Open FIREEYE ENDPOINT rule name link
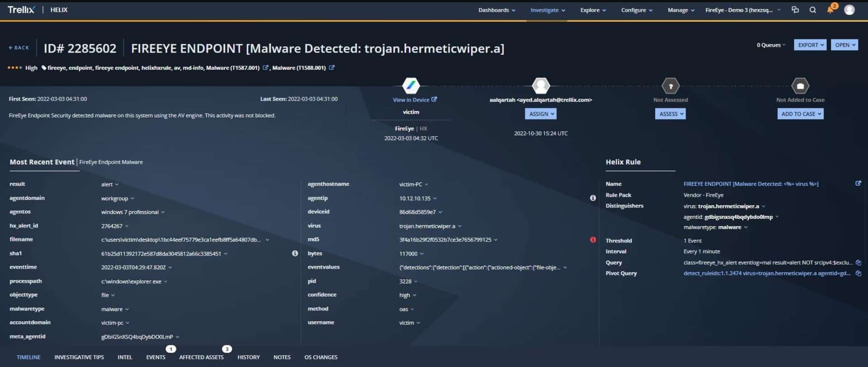 [751, 184]
